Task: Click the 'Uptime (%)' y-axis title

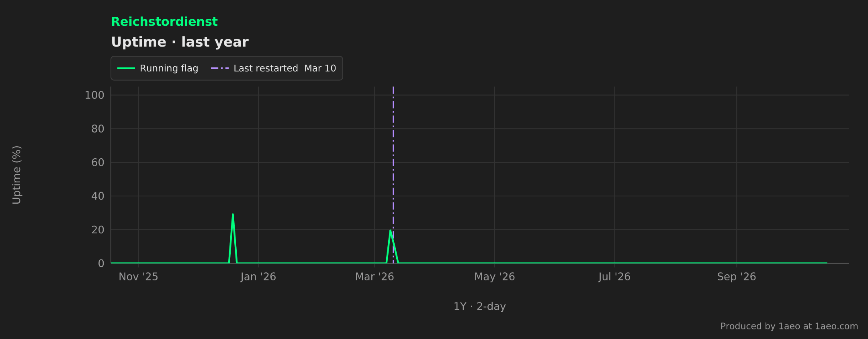Action: [16, 175]
